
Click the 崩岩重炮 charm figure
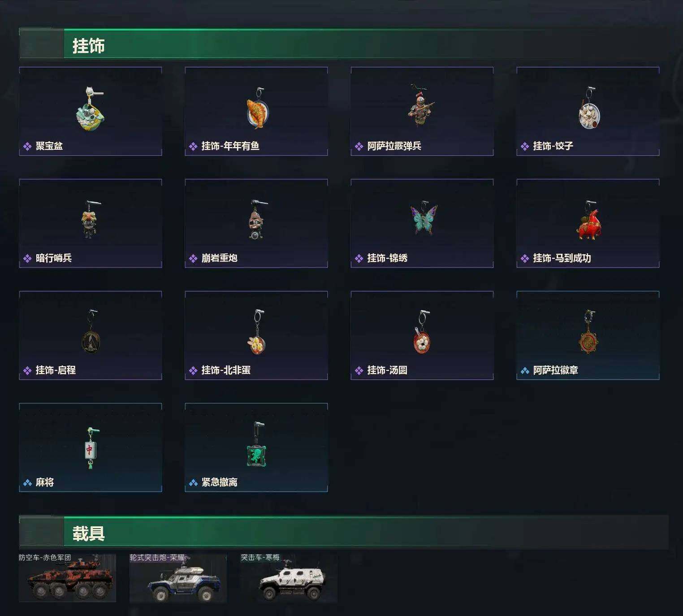(x=257, y=220)
